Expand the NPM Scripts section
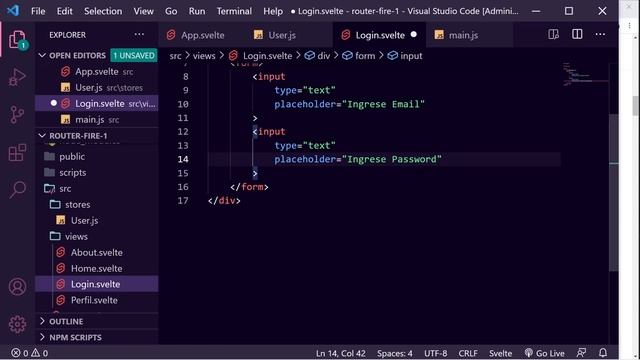The height and width of the screenshot is (360, 640). coord(97,338)
